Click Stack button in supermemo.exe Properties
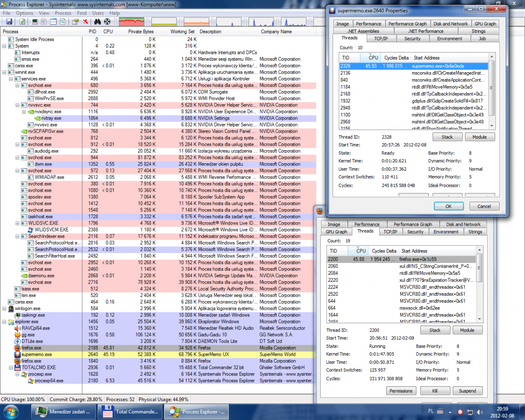Viewport: 525px width, 420px height. pos(447,137)
